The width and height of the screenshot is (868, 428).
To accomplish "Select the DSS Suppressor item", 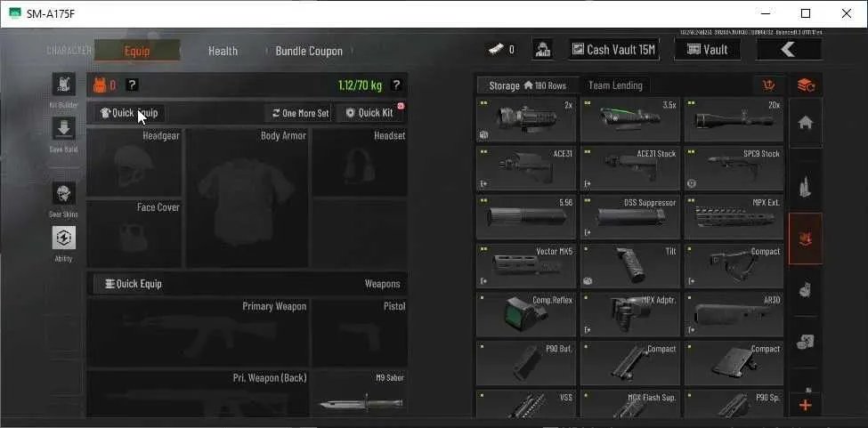I will tap(630, 217).
